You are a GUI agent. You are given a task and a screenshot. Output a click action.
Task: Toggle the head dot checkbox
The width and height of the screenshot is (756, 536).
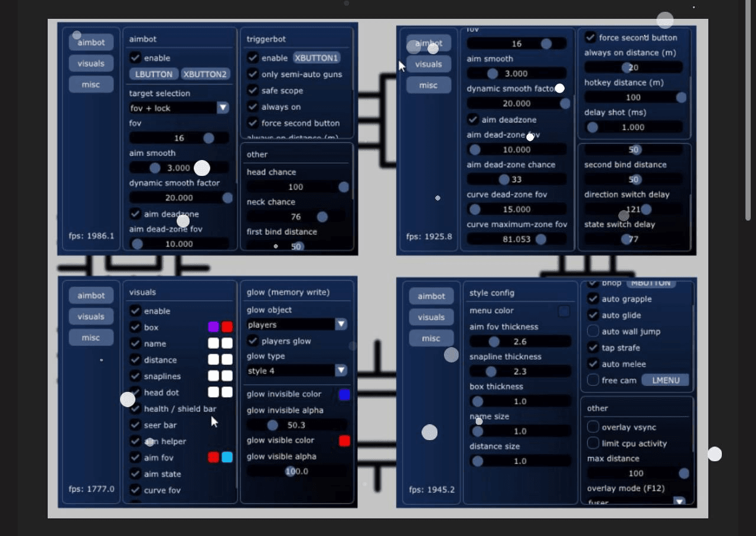click(135, 393)
